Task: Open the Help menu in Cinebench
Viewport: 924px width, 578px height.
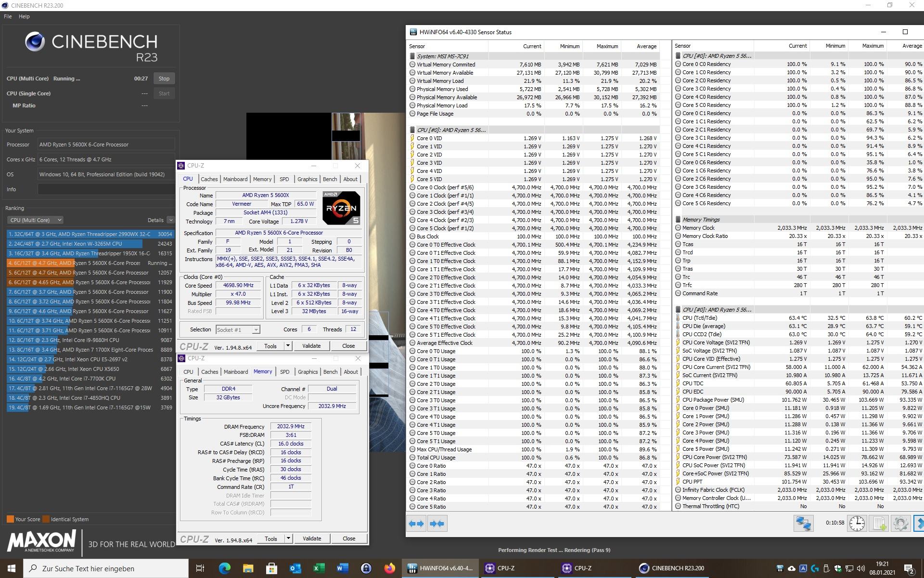Action: 24,16
